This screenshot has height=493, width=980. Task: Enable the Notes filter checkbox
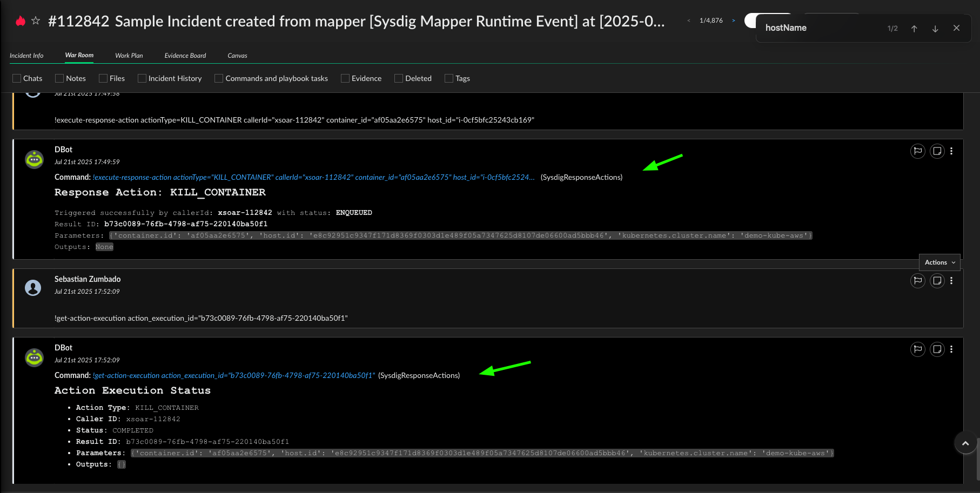click(59, 78)
